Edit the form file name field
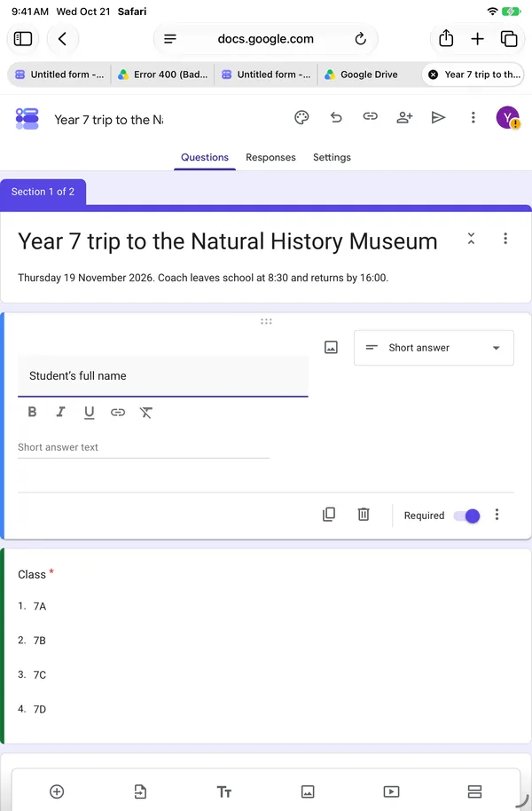 [x=108, y=120]
